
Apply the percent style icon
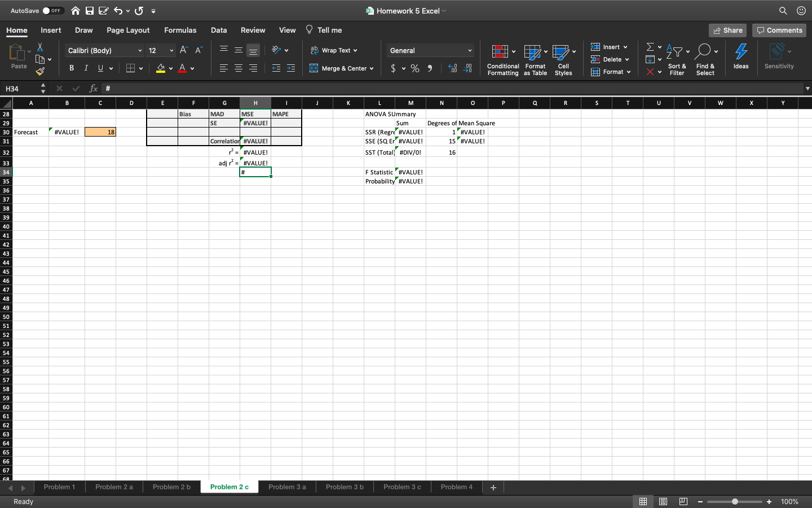click(415, 68)
